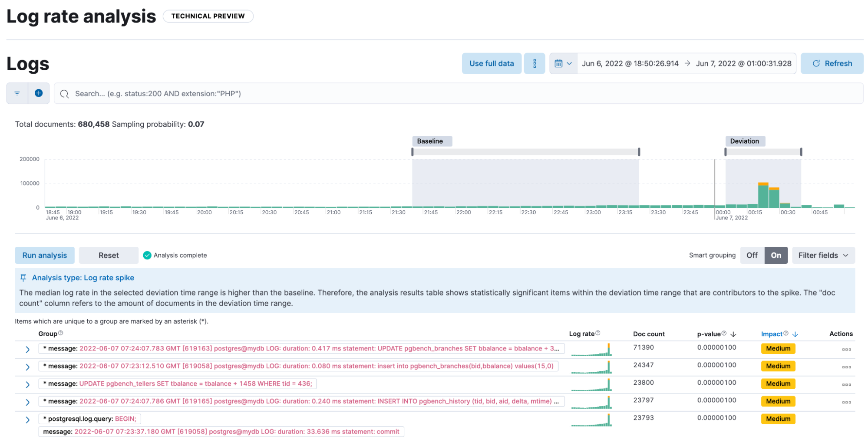Viewport: 868px width, 439px height.
Task: Click the add filter plus icon
Action: point(39,93)
